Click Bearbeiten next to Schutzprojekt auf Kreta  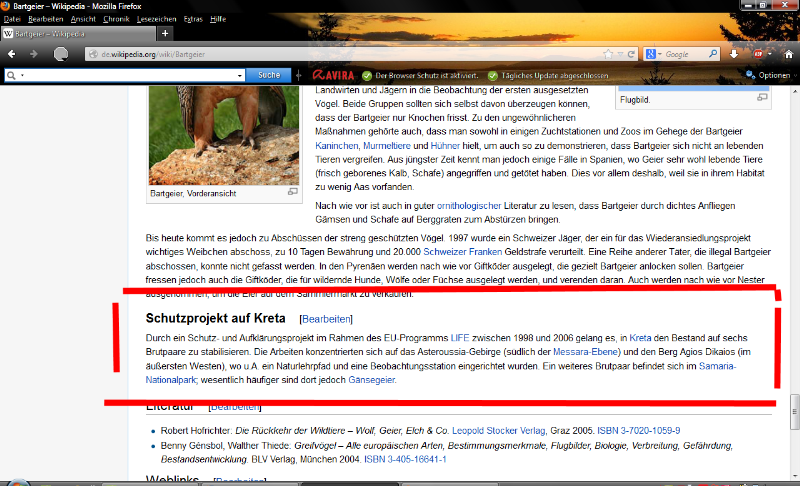323,318
